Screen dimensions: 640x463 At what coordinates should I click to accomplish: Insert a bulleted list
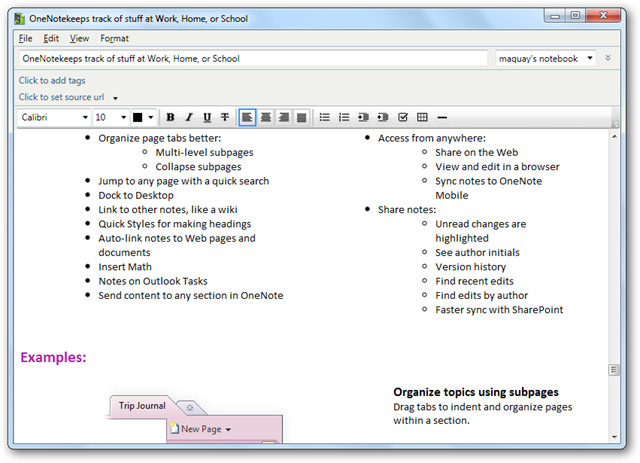(x=324, y=118)
